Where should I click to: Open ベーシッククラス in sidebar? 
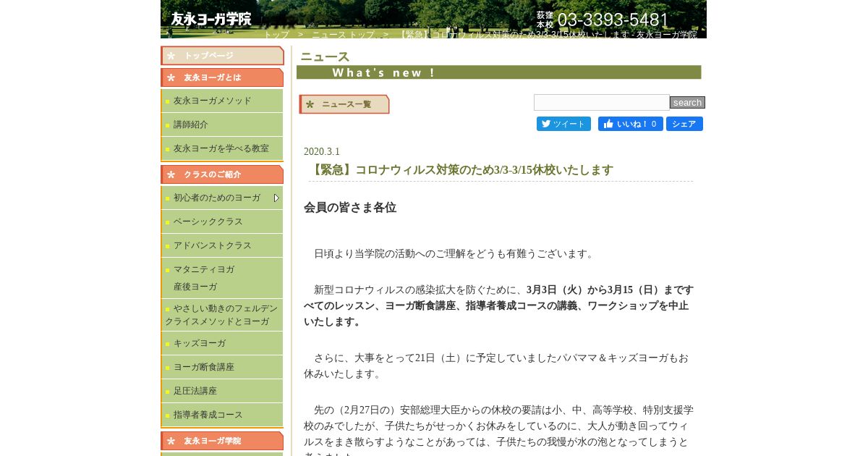(x=222, y=221)
